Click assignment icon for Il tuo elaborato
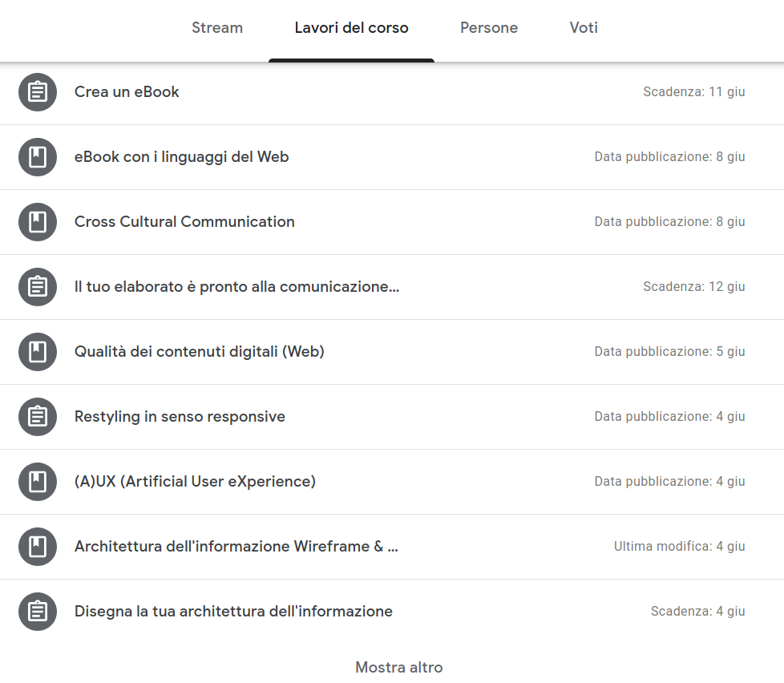784x683 pixels. 38,287
